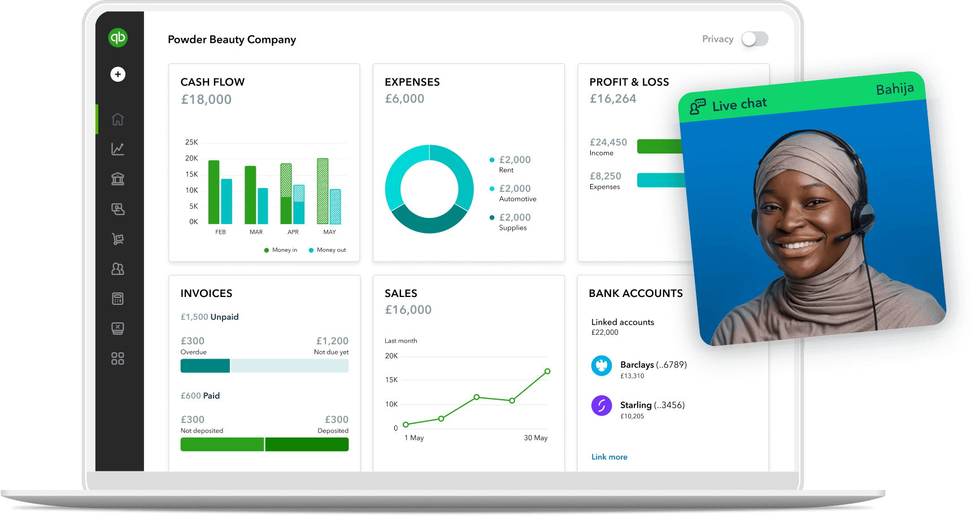Click the CASH FLOW card heading
Image resolution: width=980 pixels, height=516 pixels.
click(212, 82)
